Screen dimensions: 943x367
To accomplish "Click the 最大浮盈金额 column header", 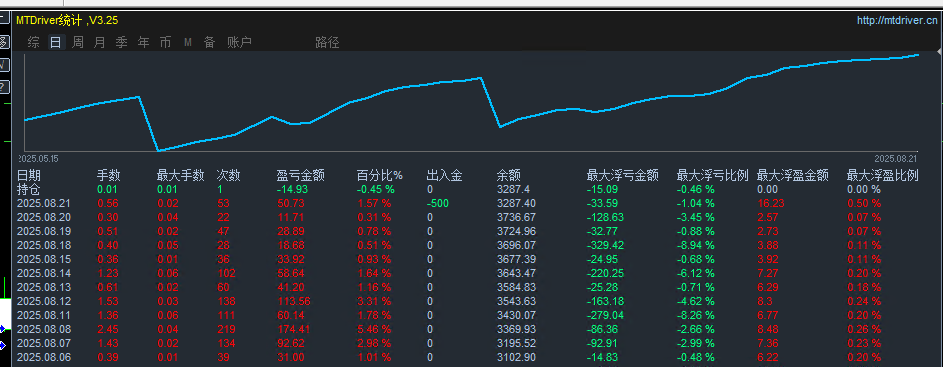I will (x=793, y=176).
